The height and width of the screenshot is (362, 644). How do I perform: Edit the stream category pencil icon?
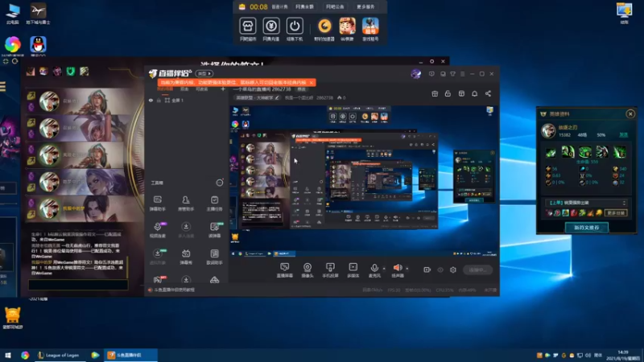(x=277, y=97)
